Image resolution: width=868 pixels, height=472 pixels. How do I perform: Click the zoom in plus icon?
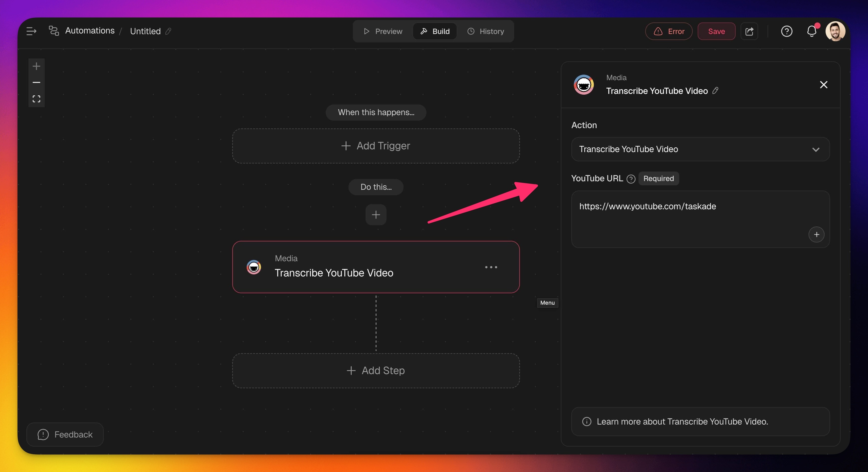(36, 66)
